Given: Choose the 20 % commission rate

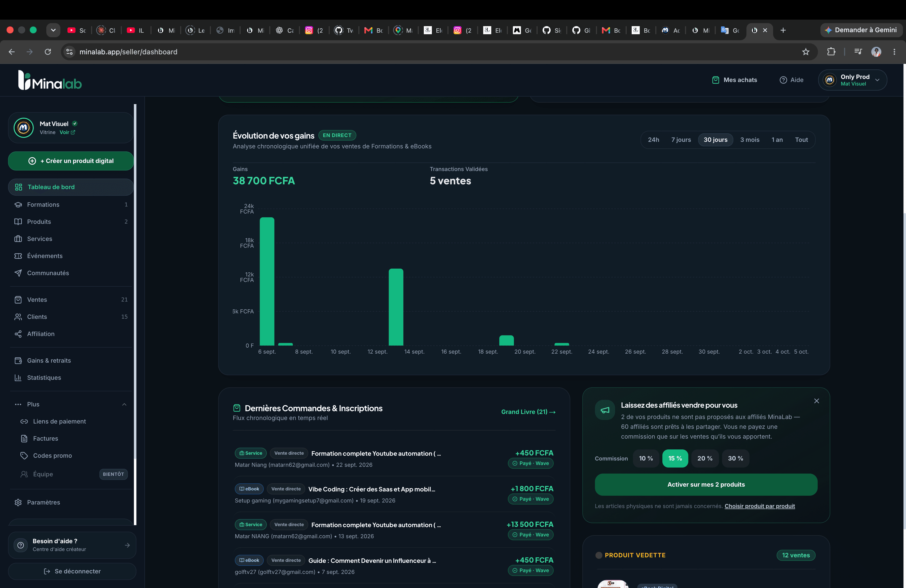Looking at the screenshot, I should click(705, 458).
